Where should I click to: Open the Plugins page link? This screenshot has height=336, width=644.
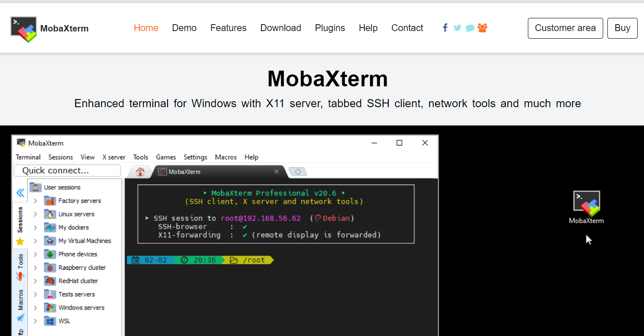point(330,28)
